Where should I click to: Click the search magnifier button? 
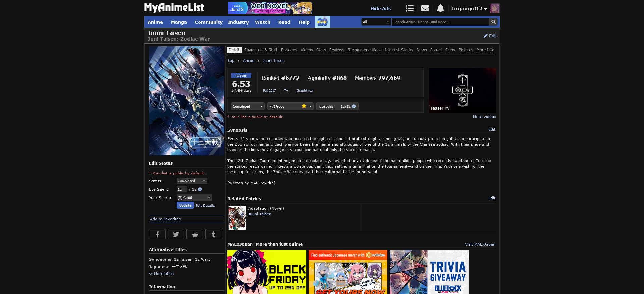[493, 22]
